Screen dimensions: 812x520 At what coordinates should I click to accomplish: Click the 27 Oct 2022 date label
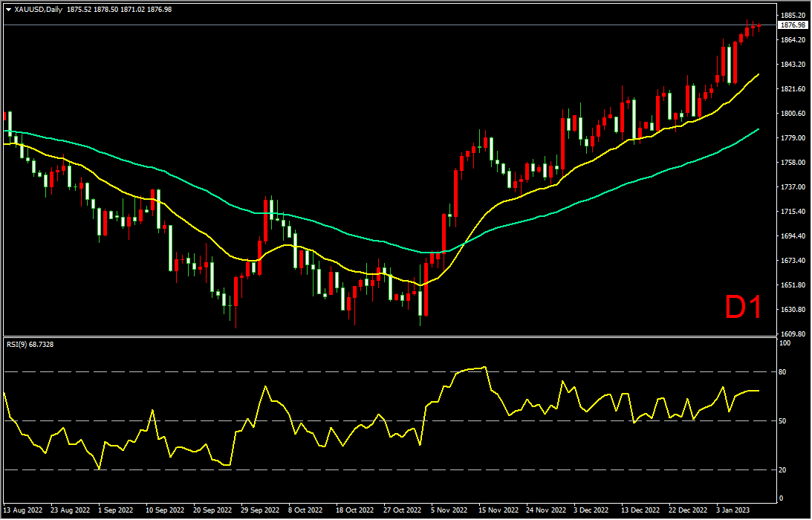coord(404,510)
